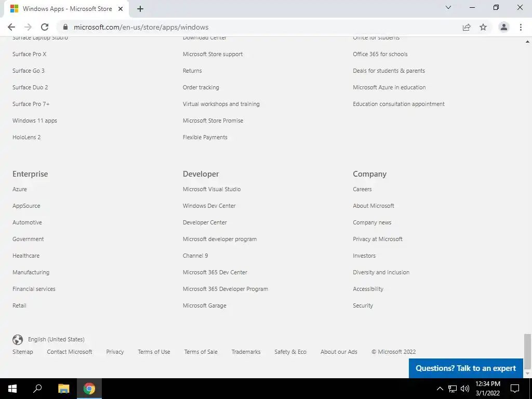This screenshot has width=532, height=399.
Task: Open Azure enterprise link
Action: coord(20,189)
